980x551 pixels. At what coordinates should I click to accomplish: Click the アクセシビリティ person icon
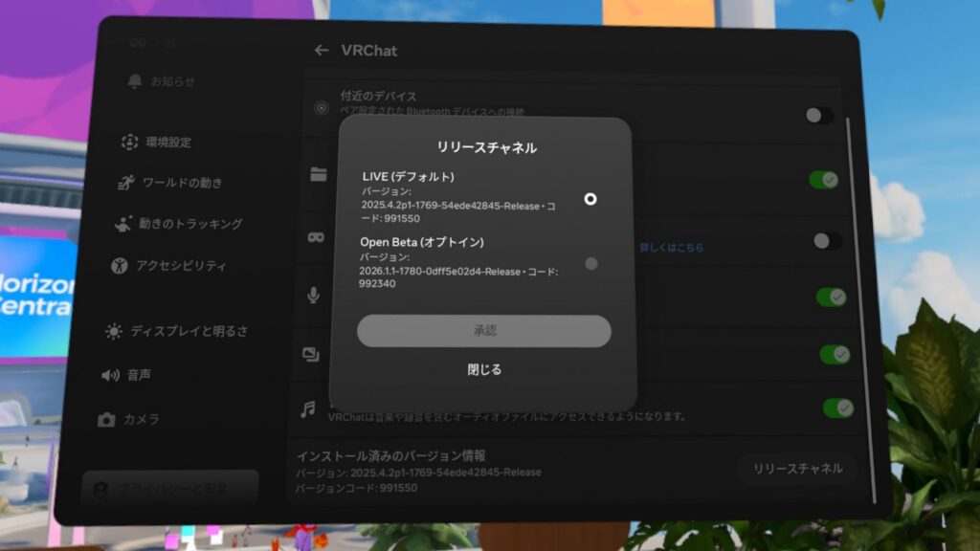[119, 265]
